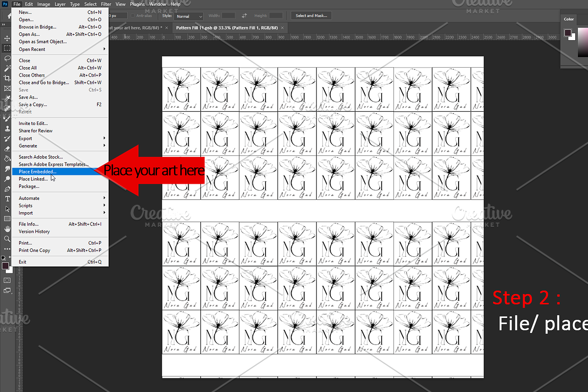
Task: Select the Move tool
Action: (x=7, y=38)
